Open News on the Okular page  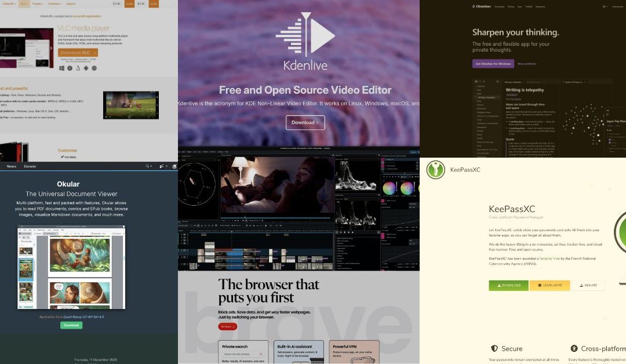11,166
